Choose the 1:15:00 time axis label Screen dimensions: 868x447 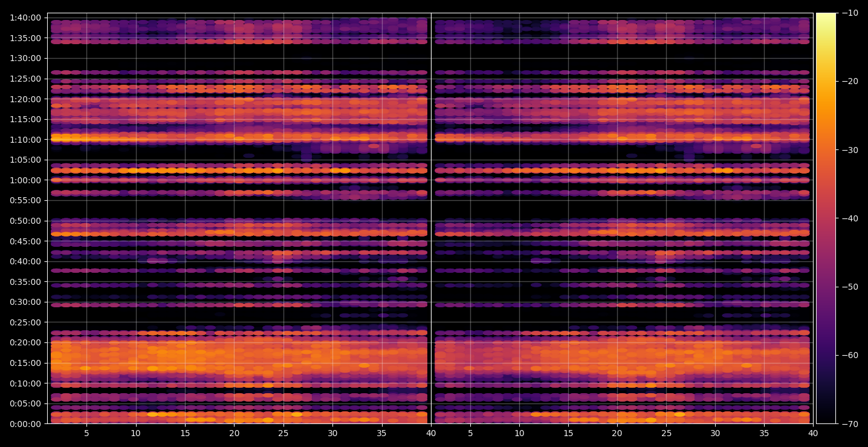25,119
